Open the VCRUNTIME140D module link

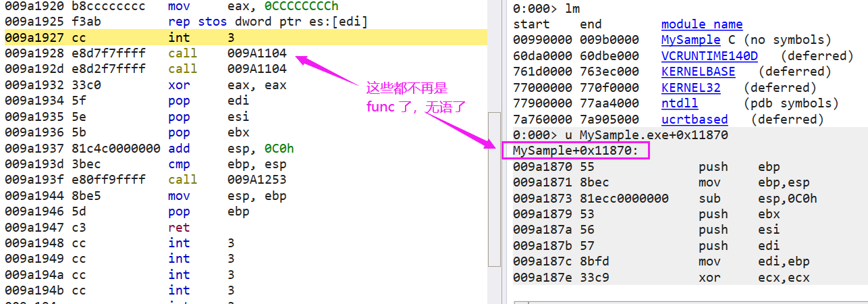pyautogui.click(x=709, y=56)
